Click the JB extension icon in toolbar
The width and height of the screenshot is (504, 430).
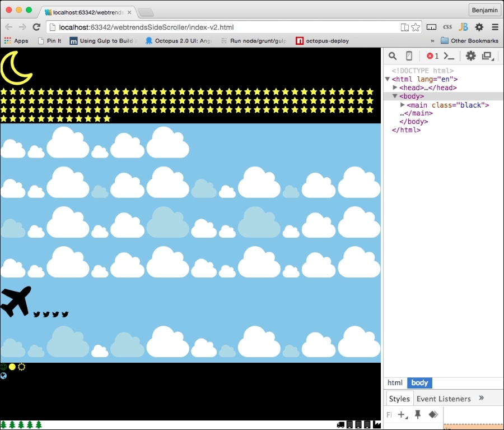(463, 27)
